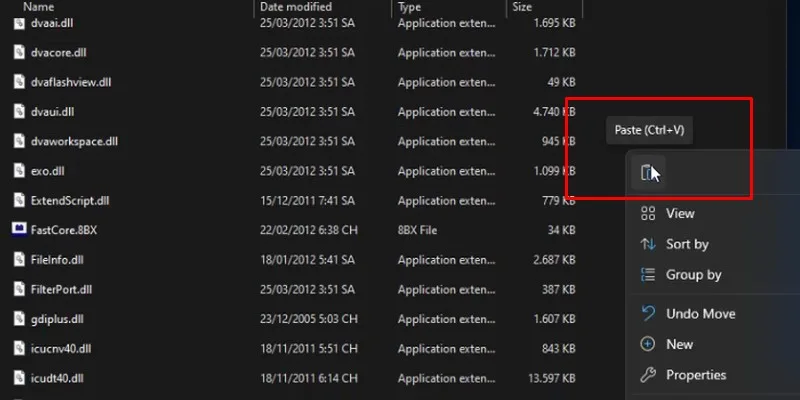The height and width of the screenshot is (400, 800).
Task: Choose Sort by from context menu
Action: click(687, 244)
